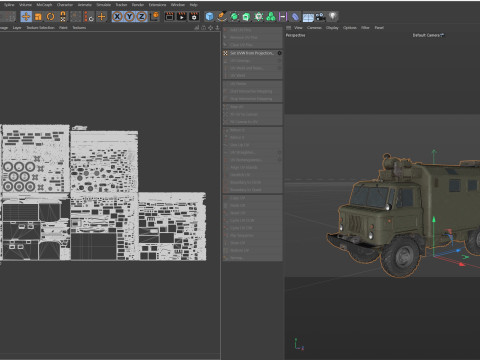Add a Cube primitive object
This screenshot has height=360, width=480.
209,16
